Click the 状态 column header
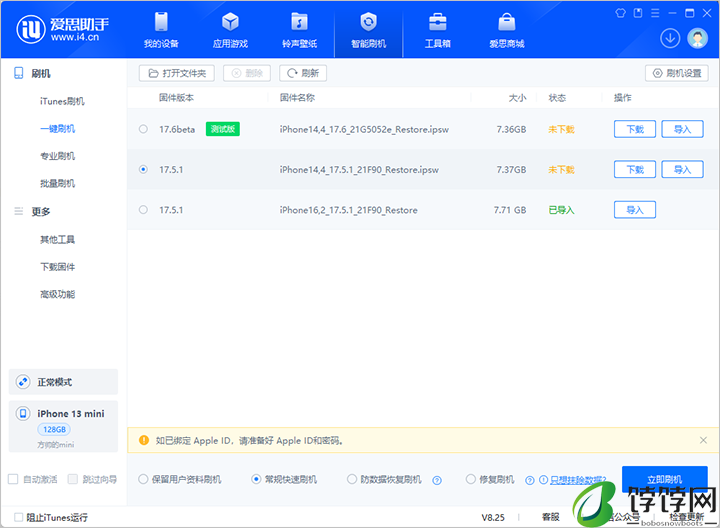Screen dimensions: 720x528 557,97
